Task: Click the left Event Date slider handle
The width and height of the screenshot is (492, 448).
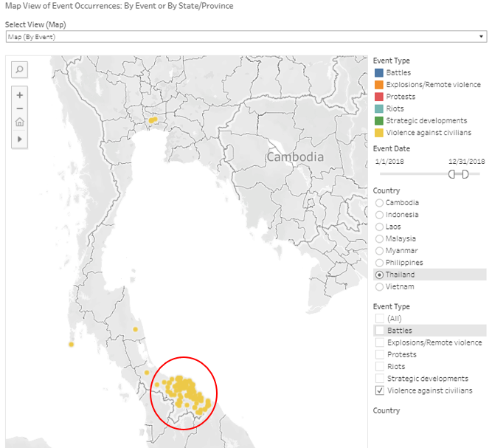Action: pos(451,174)
